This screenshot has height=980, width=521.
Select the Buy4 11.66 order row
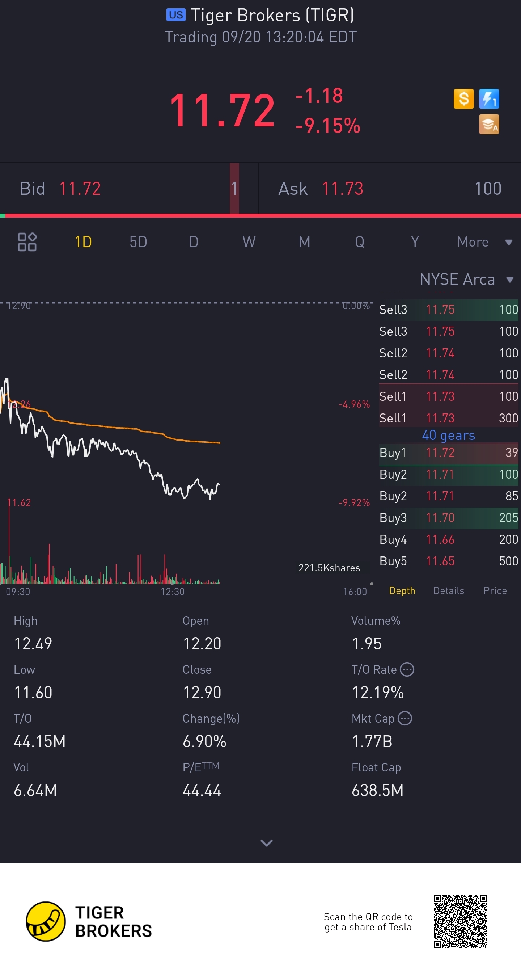(449, 539)
